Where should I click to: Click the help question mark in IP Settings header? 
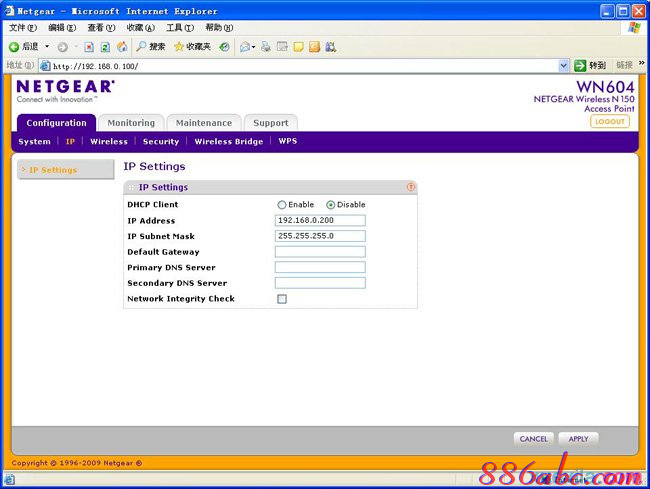point(410,187)
